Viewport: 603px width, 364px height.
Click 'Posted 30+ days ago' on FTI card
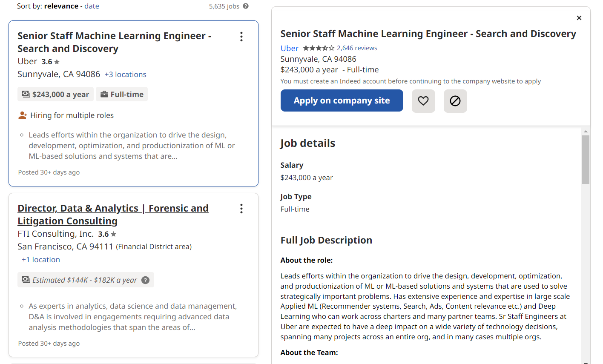49,344
